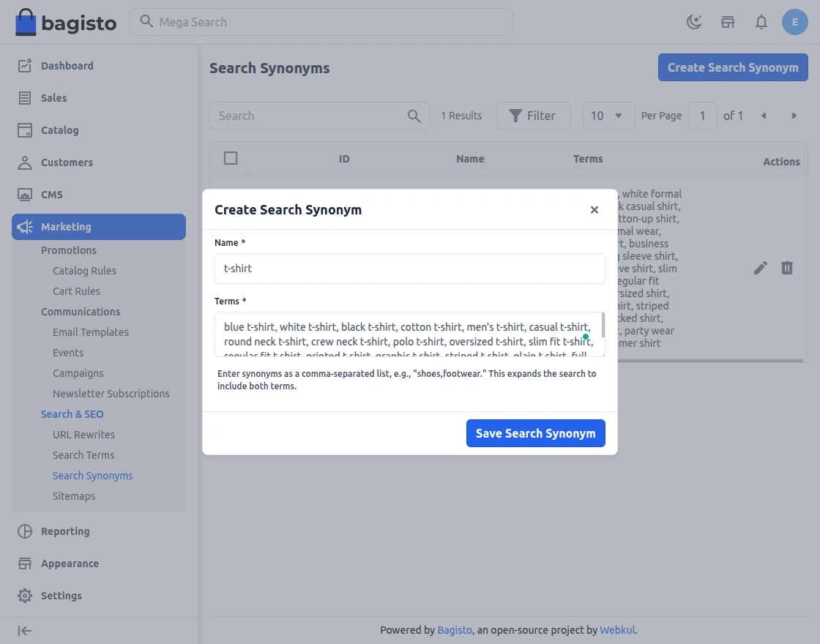This screenshot has height=644, width=820.
Task: Click the Marketing megaphone icon
Action: (25, 227)
